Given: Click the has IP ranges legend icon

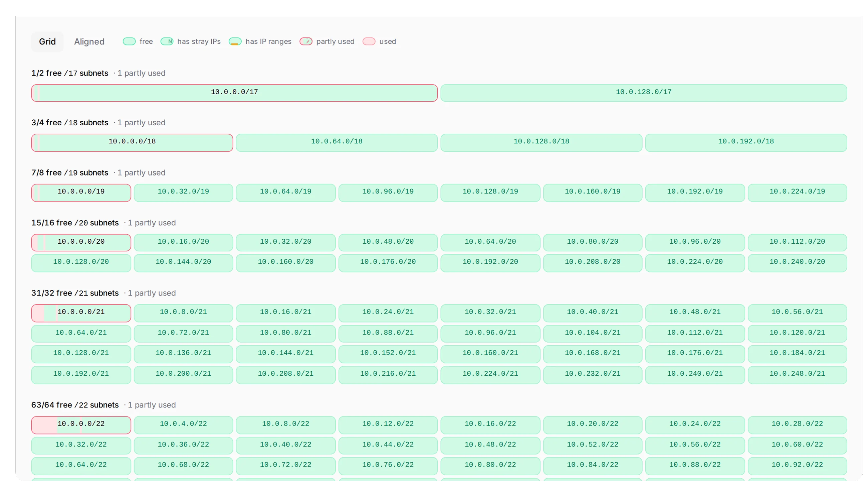Looking at the screenshot, I should [x=235, y=41].
